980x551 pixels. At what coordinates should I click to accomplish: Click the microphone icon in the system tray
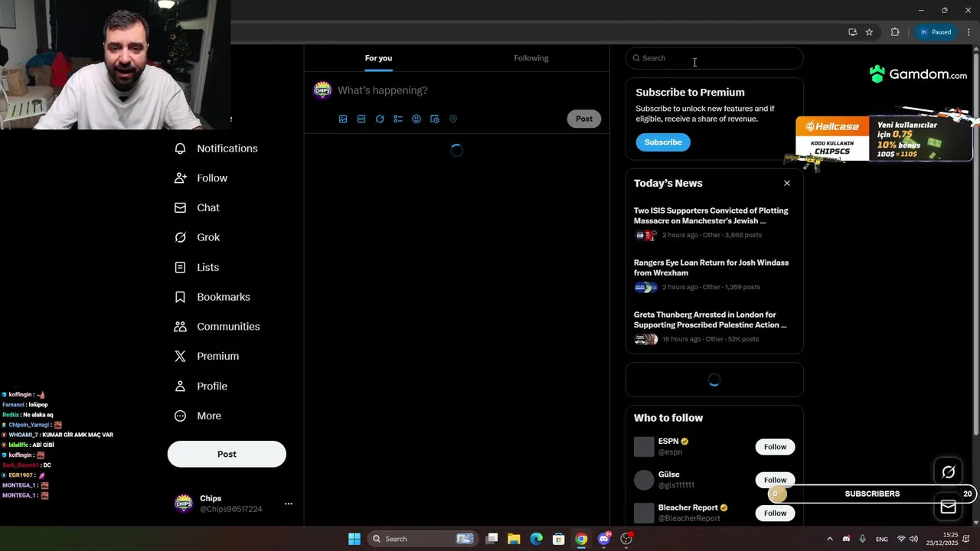coord(863,539)
